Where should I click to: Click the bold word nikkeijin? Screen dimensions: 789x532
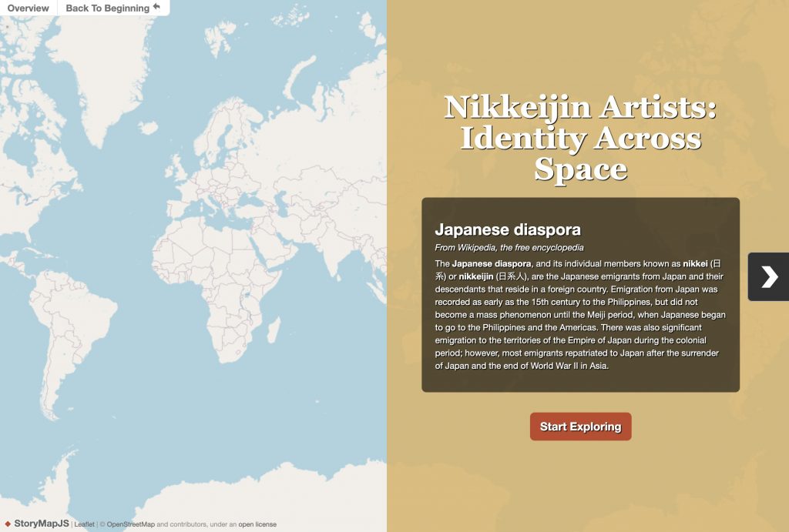pyautogui.click(x=475, y=276)
